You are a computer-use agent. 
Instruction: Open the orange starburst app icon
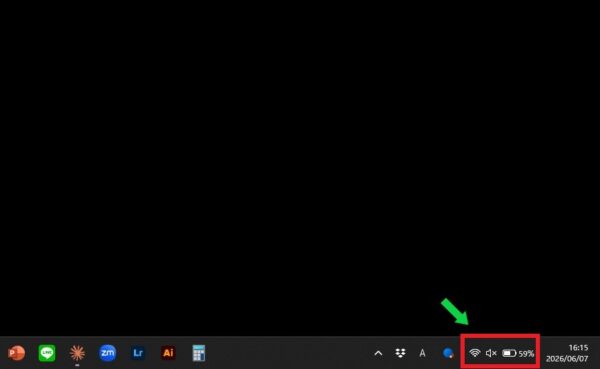coord(77,353)
